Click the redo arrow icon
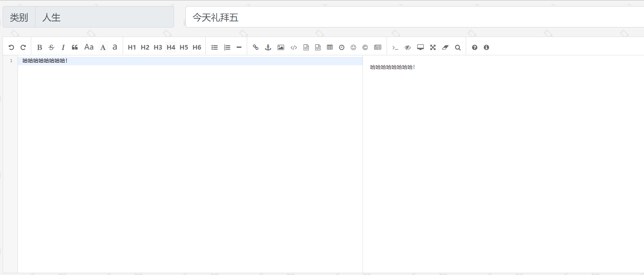644x275 pixels. (x=23, y=47)
